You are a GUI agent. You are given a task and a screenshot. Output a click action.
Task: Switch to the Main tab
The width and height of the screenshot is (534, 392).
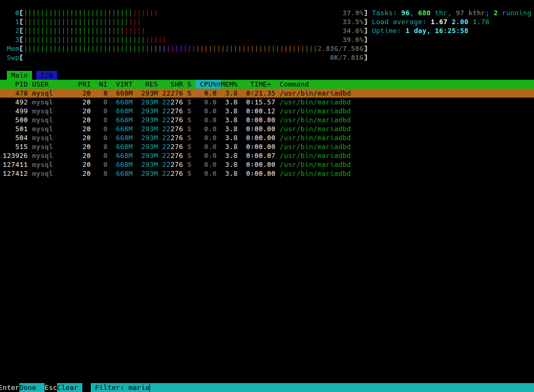coord(19,75)
